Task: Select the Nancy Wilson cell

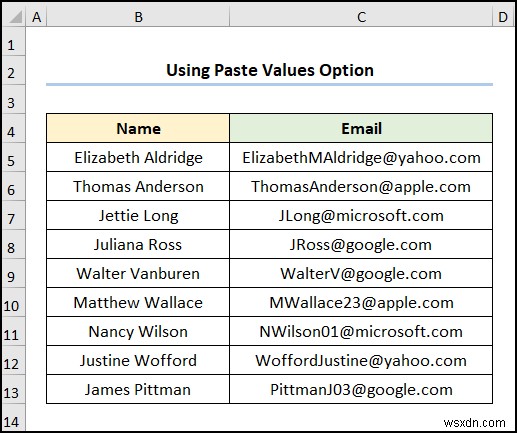Action: coord(138,331)
